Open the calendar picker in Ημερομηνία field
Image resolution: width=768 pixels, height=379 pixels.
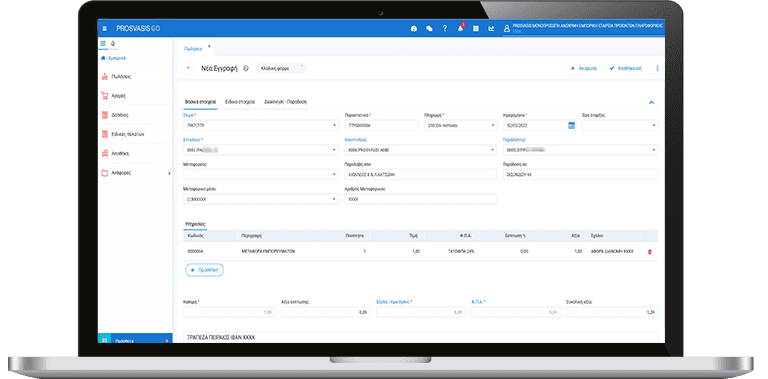(x=571, y=125)
